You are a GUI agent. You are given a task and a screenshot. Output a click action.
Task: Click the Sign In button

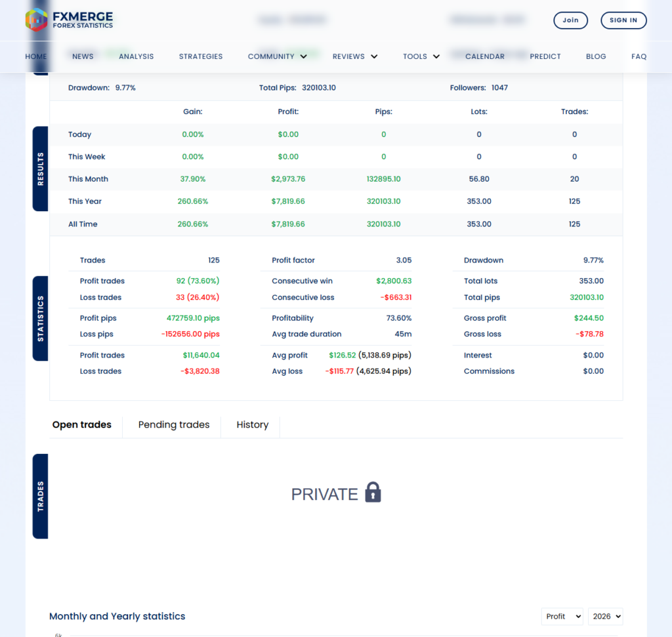click(x=623, y=20)
